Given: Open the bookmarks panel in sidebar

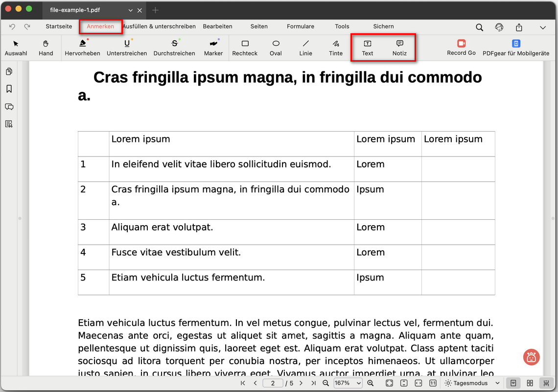Looking at the screenshot, I should [x=9, y=89].
